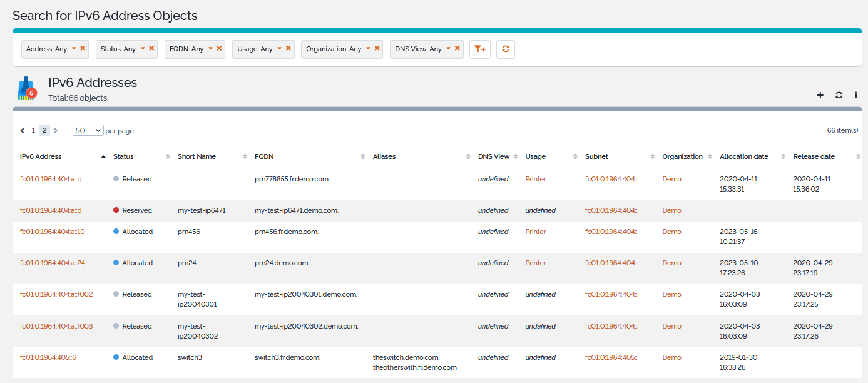This screenshot has height=383, width=868.
Task: Sort by IPv6 Address column header
Action: pyautogui.click(x=41, y=156)
